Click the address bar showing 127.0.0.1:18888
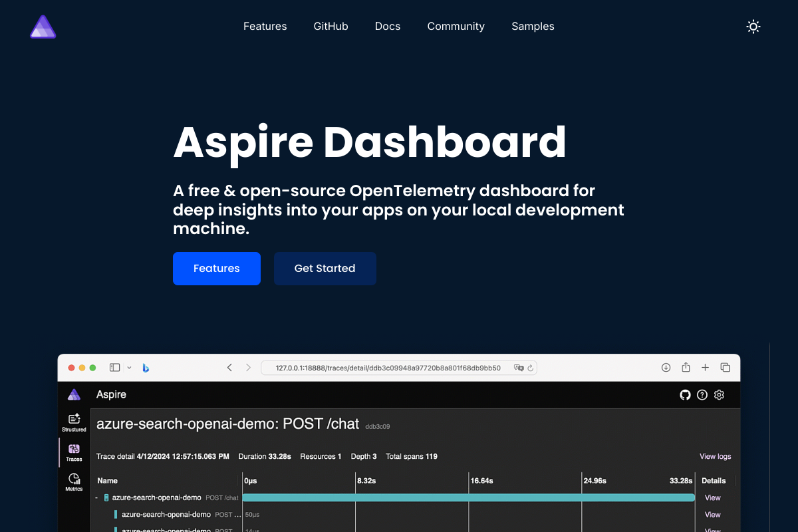The width and height of the screenshot is (798, 532). click(399, 368)
